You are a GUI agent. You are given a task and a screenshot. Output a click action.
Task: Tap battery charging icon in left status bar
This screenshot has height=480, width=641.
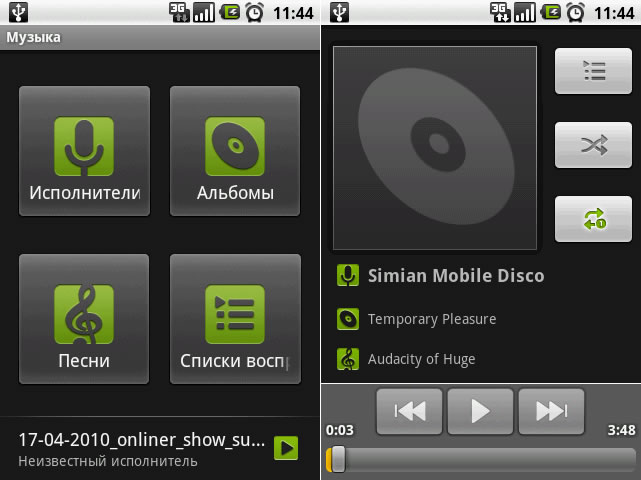point(230,13)
